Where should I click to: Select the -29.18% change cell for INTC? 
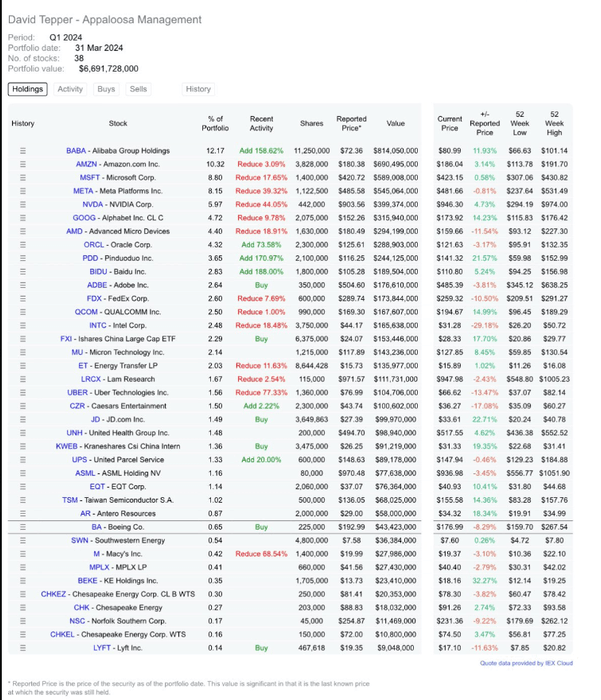pyautogui.click(x=484, y=325)
